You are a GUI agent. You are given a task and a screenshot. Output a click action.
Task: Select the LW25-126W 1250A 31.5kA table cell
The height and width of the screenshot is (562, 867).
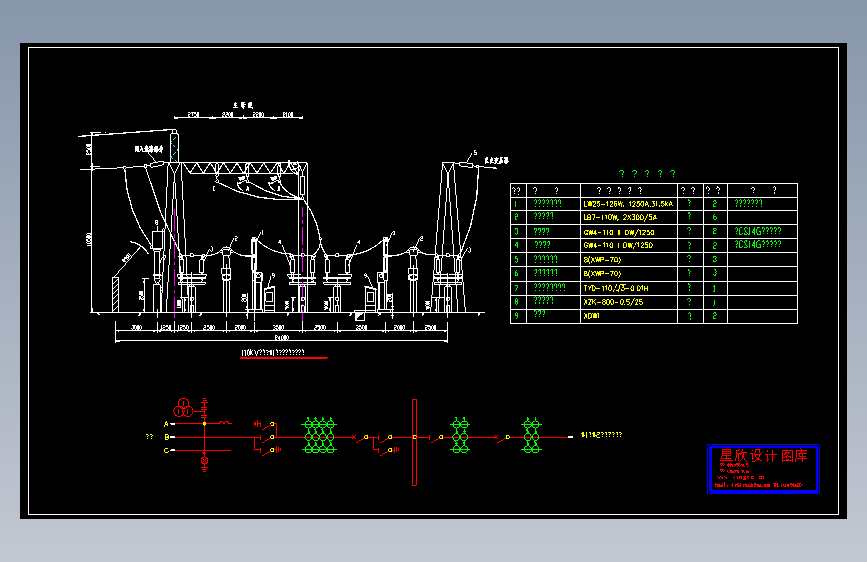point(629,204)
